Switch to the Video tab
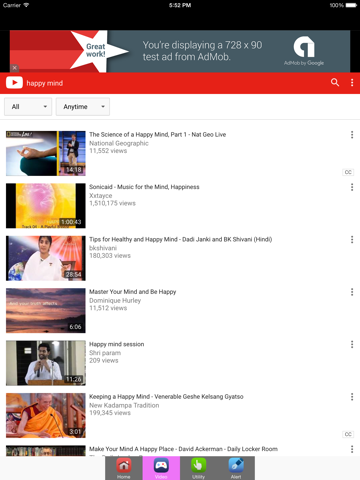The width and height of the screenshot is (360, 480). [161, 468]
